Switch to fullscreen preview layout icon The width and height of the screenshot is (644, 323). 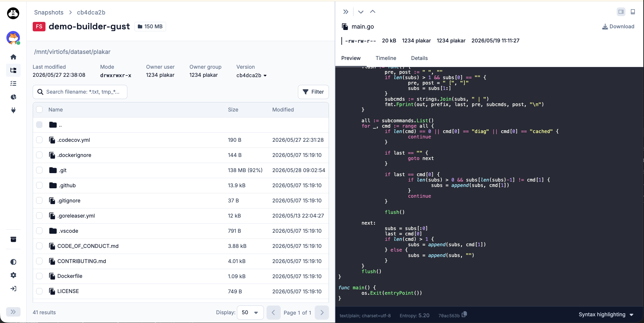click(633, 12)
